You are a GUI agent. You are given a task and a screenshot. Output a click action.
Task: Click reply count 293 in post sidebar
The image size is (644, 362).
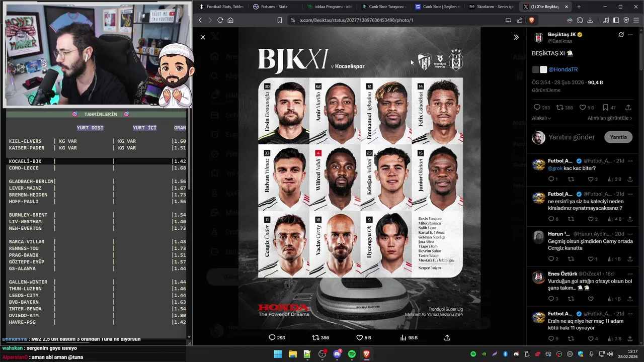pos(541,107)
